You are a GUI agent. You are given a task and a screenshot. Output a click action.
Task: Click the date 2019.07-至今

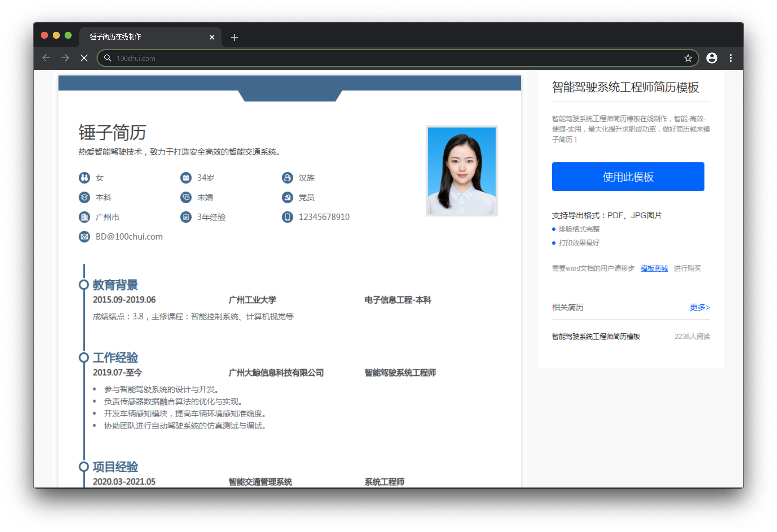(117, 373)
